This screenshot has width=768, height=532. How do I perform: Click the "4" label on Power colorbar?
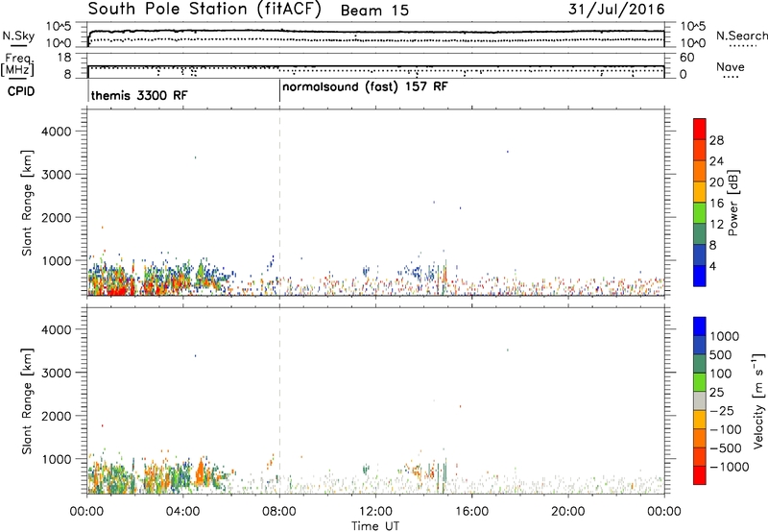pos(713,267)
